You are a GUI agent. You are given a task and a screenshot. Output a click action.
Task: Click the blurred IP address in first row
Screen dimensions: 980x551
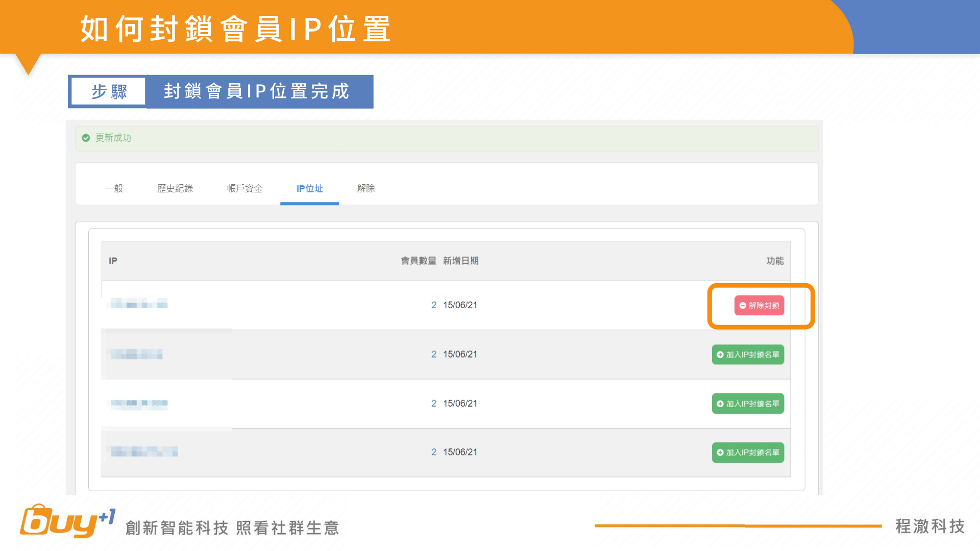click(x=139, y=304)
